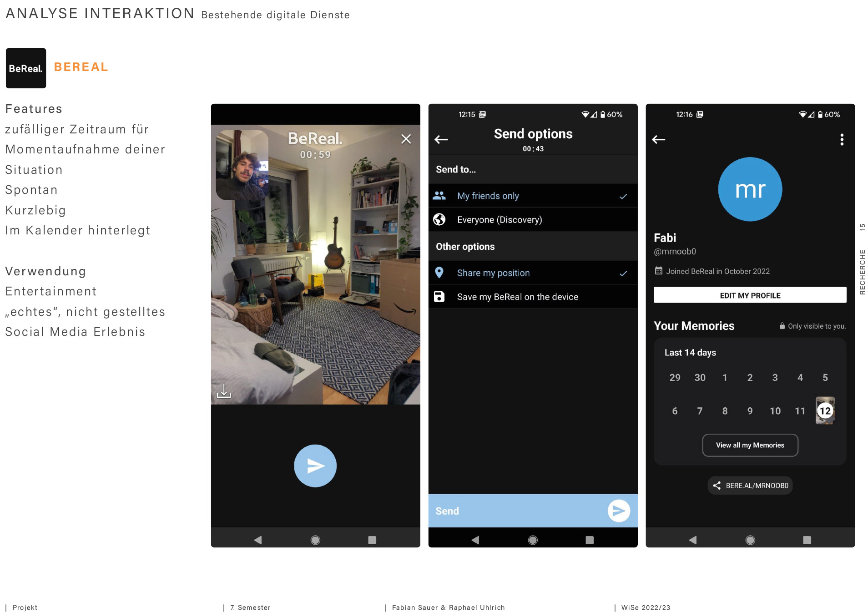Select day 29 in Last 14 days
The image size is (868, 613).
[675, 377]
